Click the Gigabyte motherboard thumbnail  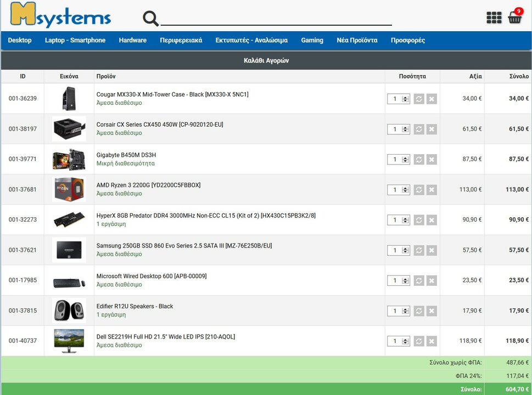tap(69, 159)
